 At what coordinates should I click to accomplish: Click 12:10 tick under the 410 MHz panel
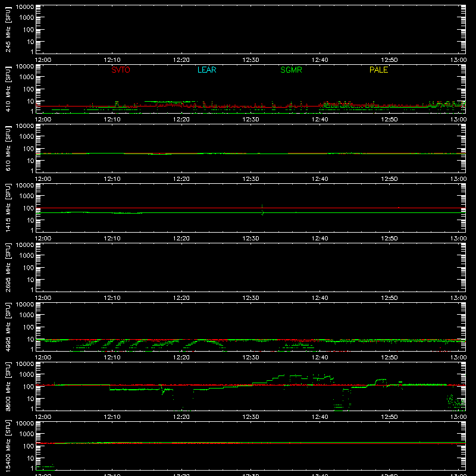tap(112, 120)
